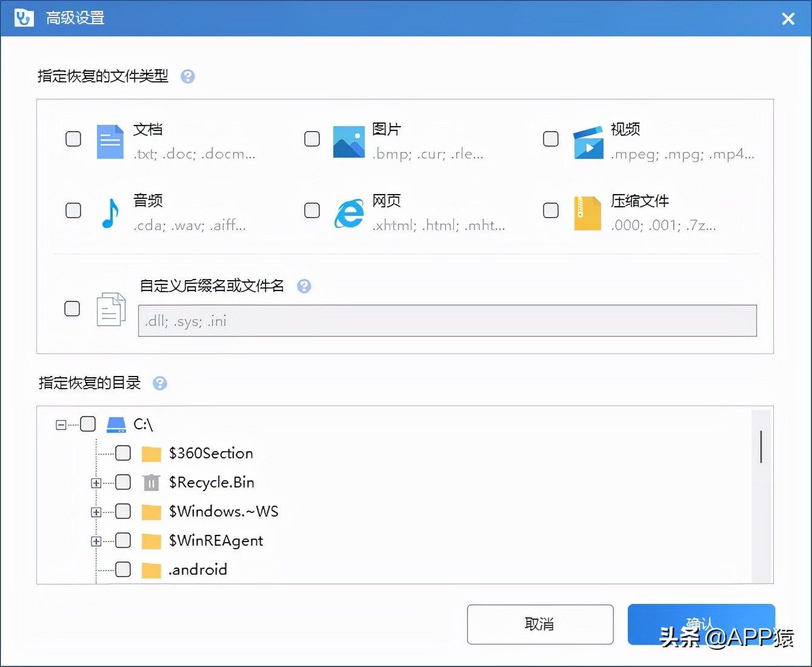Click the 图片 picture type icon

click(x=348, y=141)
